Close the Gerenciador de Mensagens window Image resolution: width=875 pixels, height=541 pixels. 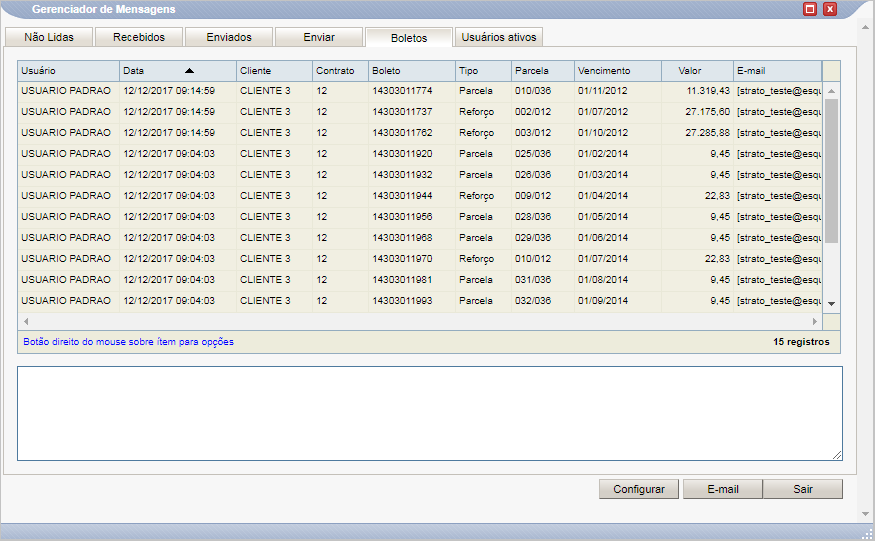(830, 9)
